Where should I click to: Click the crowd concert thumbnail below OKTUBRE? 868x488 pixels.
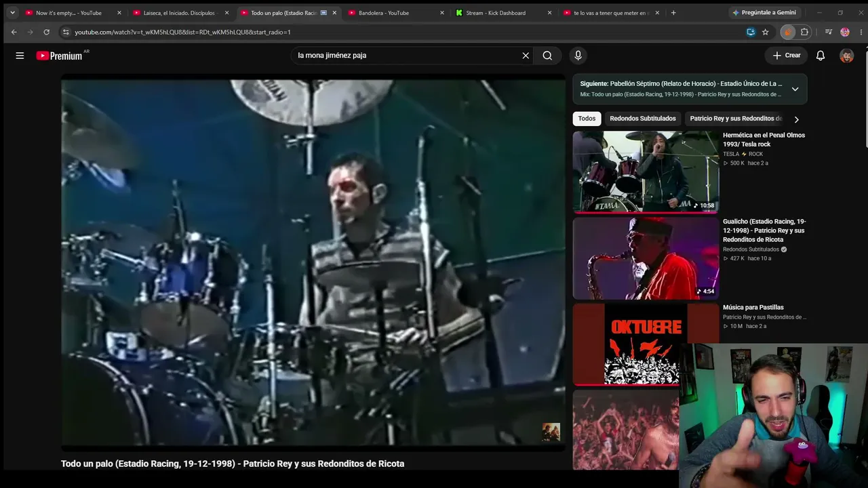(625, 430)
